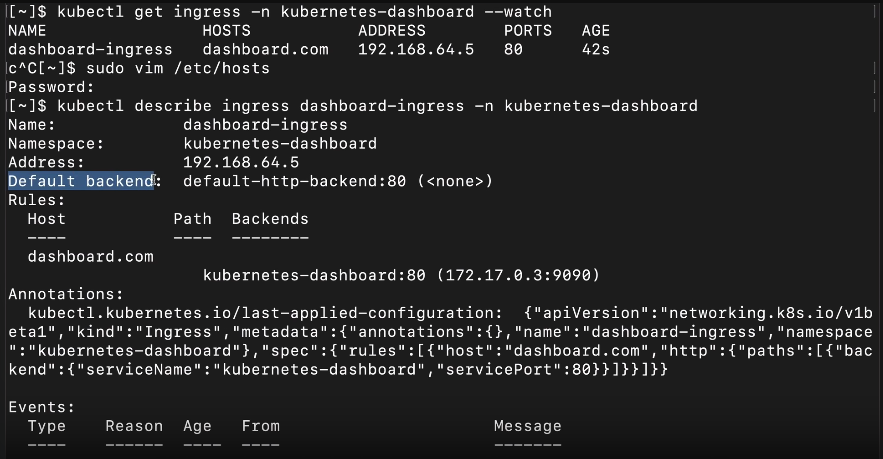The image size is (883, 459).
Task: Click the 'HOSTS' column header
Action: click(226, 30)
